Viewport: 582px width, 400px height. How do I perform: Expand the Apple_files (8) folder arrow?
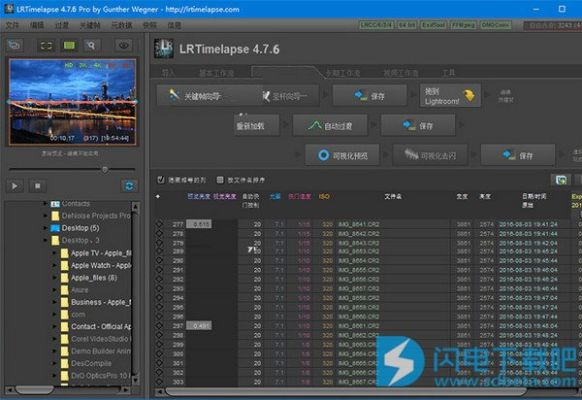55,278
